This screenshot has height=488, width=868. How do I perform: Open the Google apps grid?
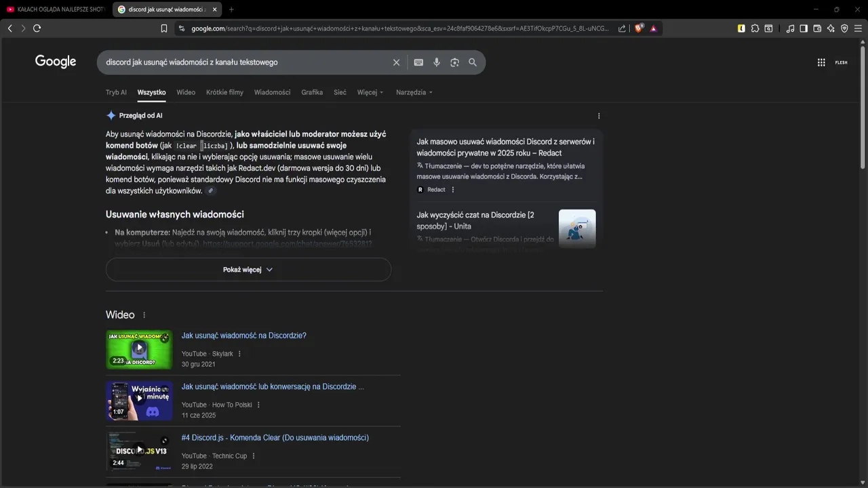(x=821, y=62)
